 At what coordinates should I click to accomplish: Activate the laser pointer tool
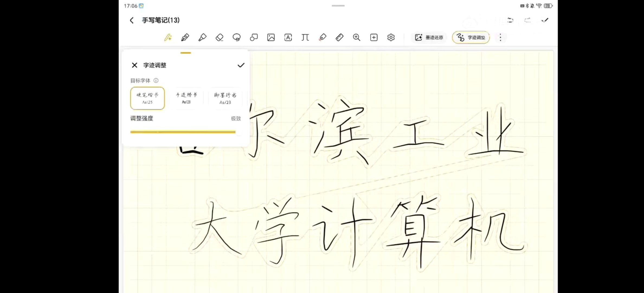(323, 37)
